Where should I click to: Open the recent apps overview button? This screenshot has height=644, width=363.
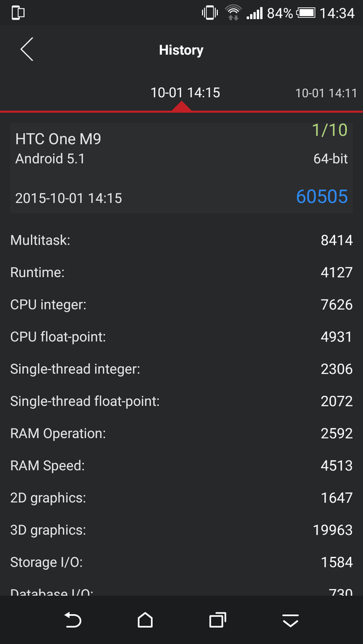point(218,620)
